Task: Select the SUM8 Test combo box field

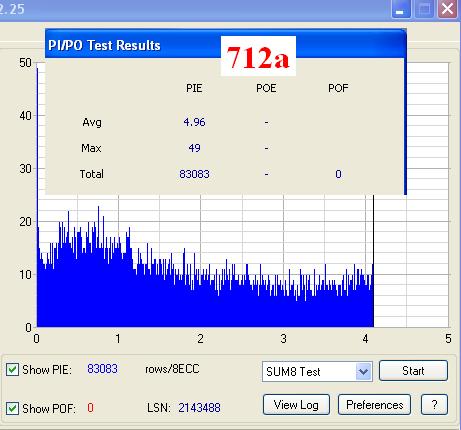Action: click(317, 371)
